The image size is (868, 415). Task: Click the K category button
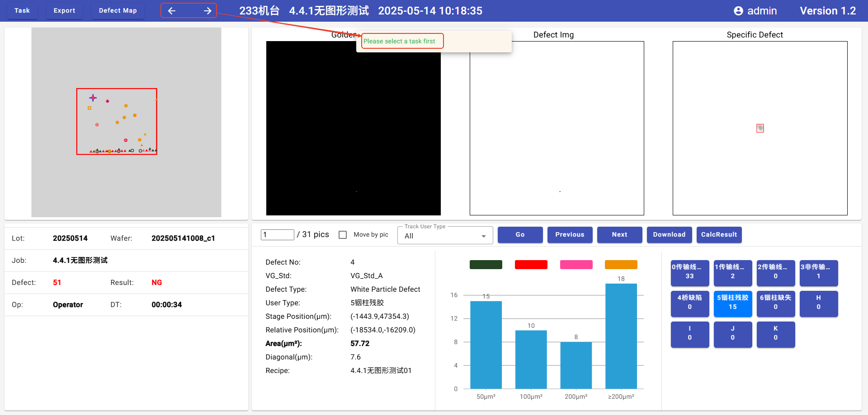click(776, 334)
